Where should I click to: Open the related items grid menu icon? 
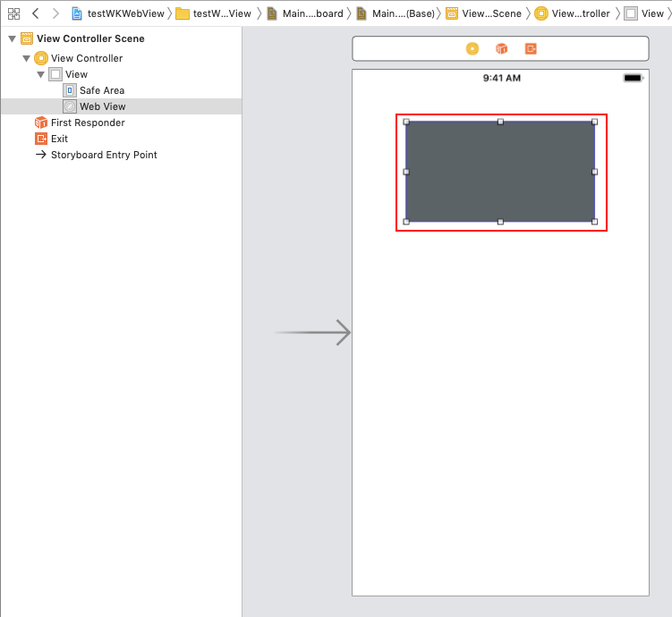[x=13, y=13]
